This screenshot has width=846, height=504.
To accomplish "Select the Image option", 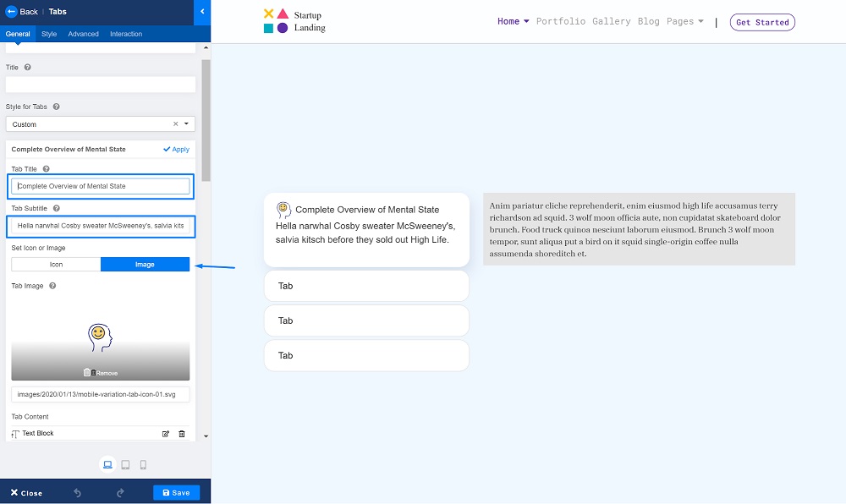I will (145, 265).
